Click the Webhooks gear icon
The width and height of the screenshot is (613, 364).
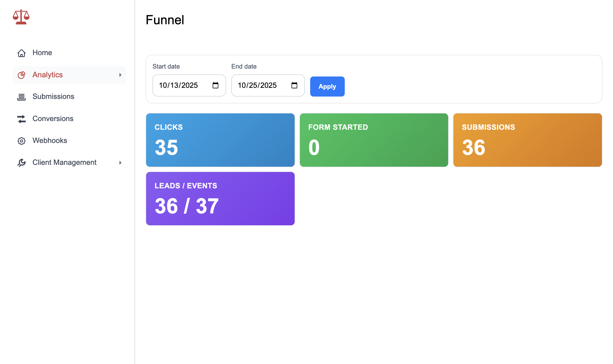[22, 141]
